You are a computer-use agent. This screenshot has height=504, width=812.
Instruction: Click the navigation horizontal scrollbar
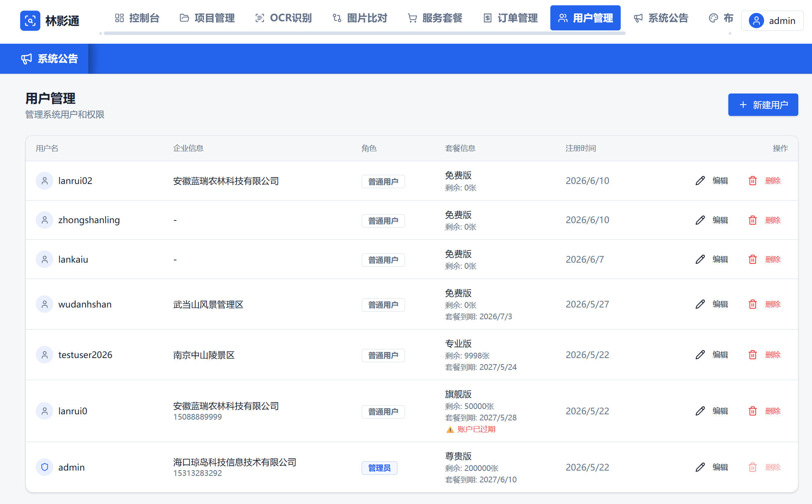364,33
